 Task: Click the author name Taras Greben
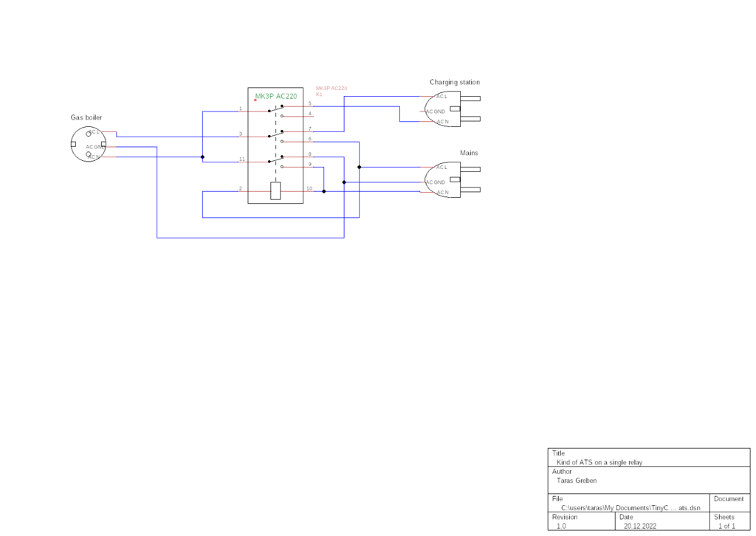pyautogui.click(x=577, y=480)
